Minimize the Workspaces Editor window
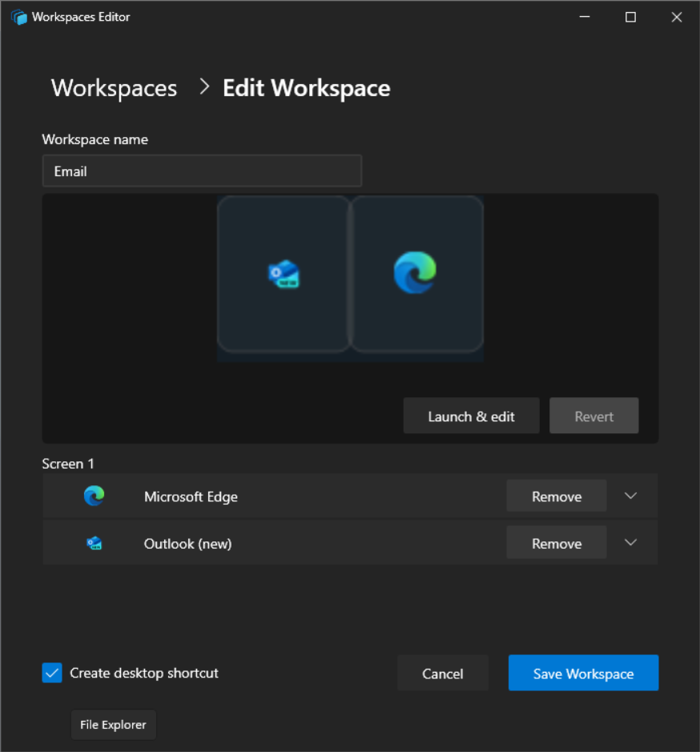This screenshot has width=700, height=752. [585, 18]
